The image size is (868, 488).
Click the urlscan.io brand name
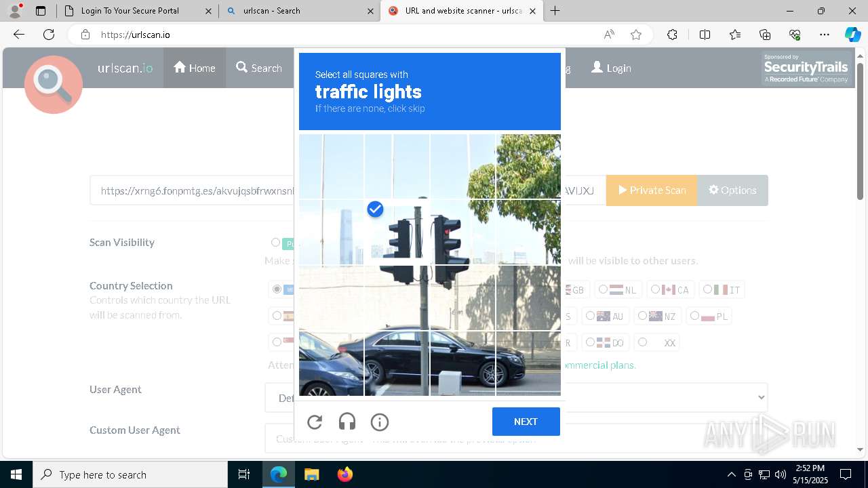click(125, 68)
